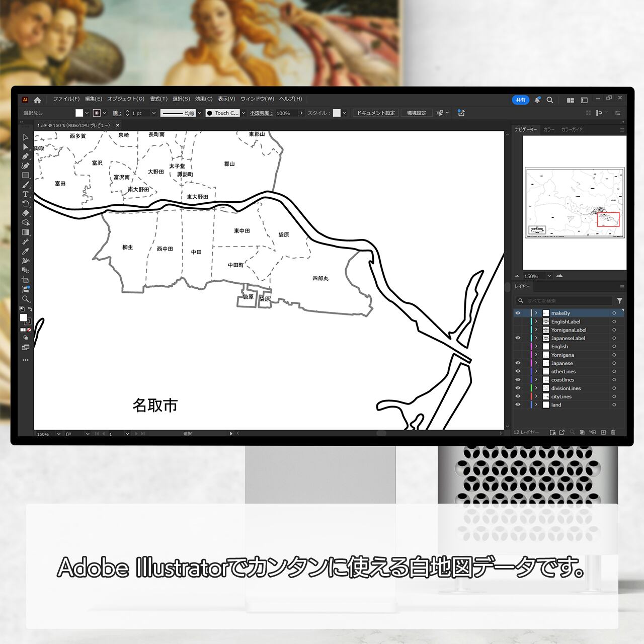Select the Selection tool arrow
Image resolution: width=644 pixels, height=644 pixels.
pos(26,137)
